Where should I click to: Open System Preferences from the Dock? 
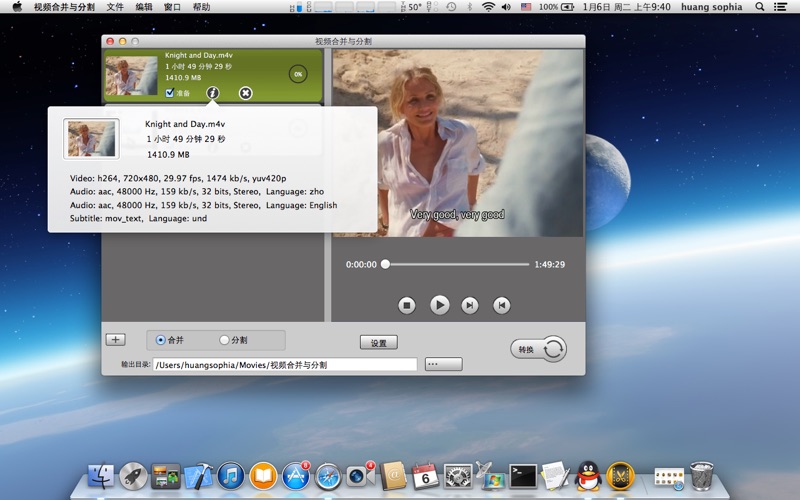(458, 477)
